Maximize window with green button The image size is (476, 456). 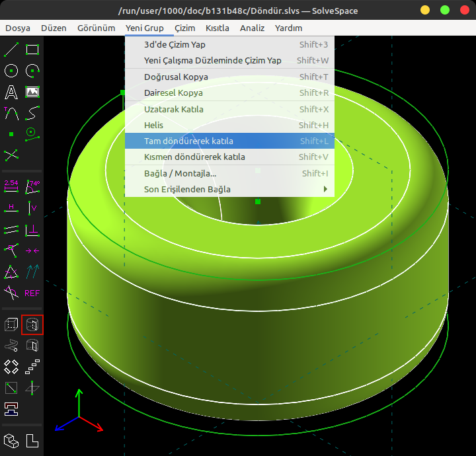click(445, 11)
